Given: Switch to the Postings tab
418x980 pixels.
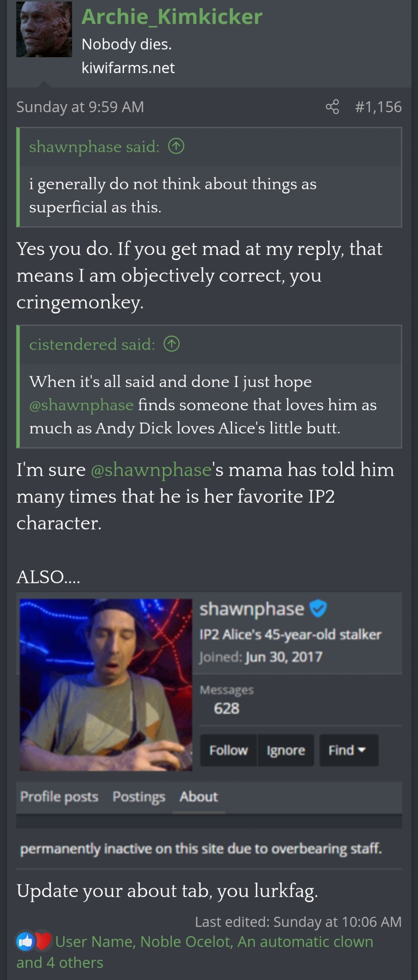Looking at the screenshot, I should pyautogui.click(x=139, y=797).
